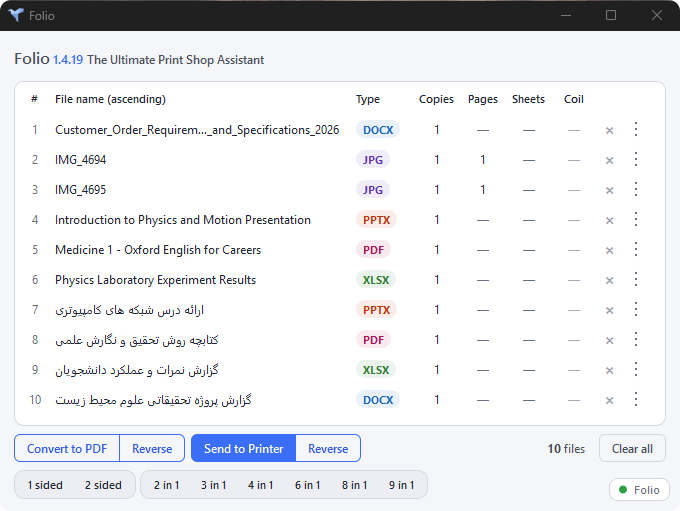
Task: Remove row 8 PDF file
Action: 609,340
